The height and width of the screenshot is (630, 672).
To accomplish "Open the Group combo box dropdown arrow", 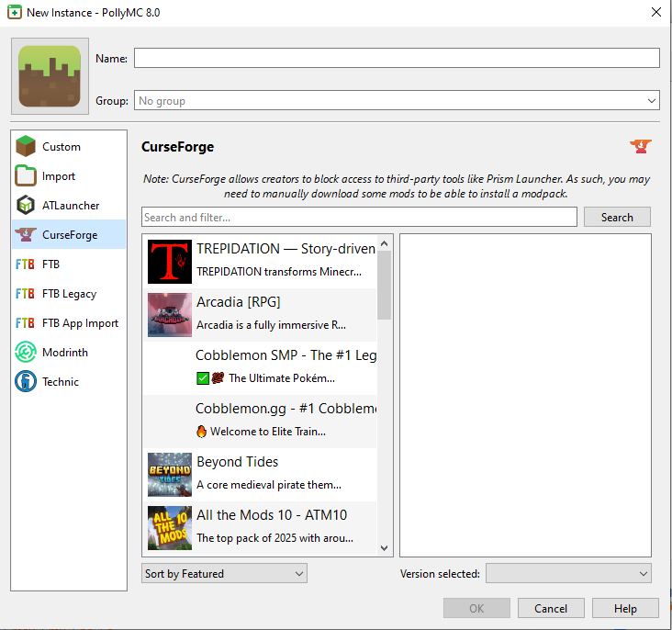I will 652,101.
